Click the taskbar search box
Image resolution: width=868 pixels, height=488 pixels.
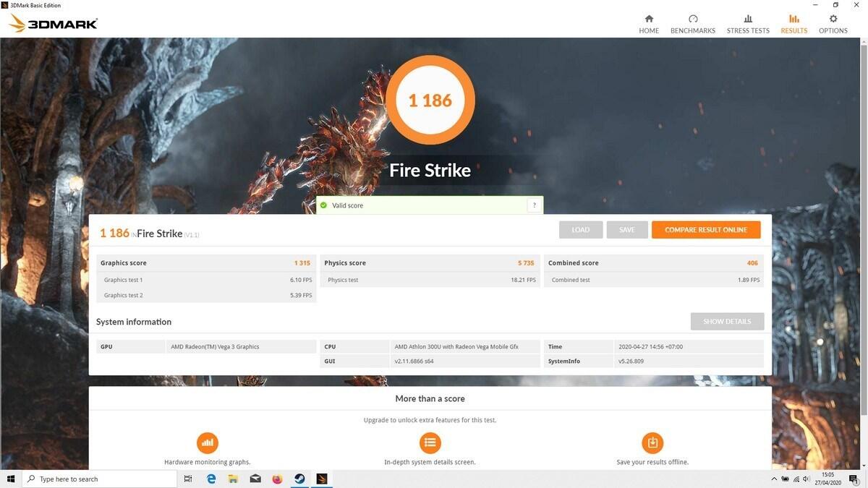[x=100, y=479]
